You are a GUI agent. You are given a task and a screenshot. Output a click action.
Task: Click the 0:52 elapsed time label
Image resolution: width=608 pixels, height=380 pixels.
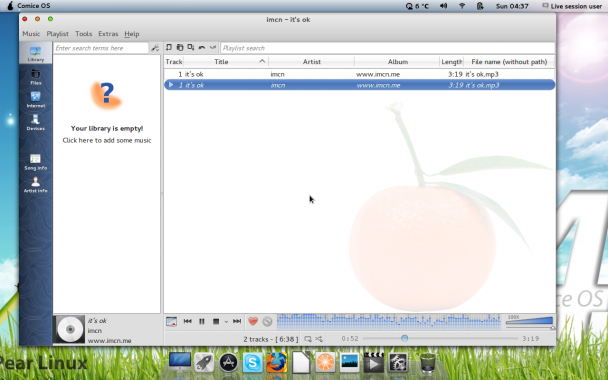(x=350, y=339)
